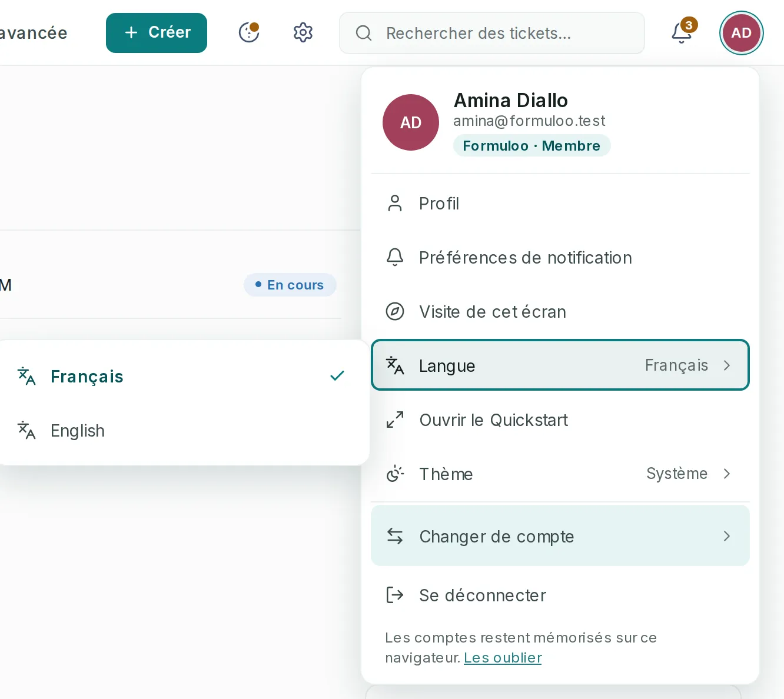Click the AD avatar in the top bar

(x=741, y=33)
